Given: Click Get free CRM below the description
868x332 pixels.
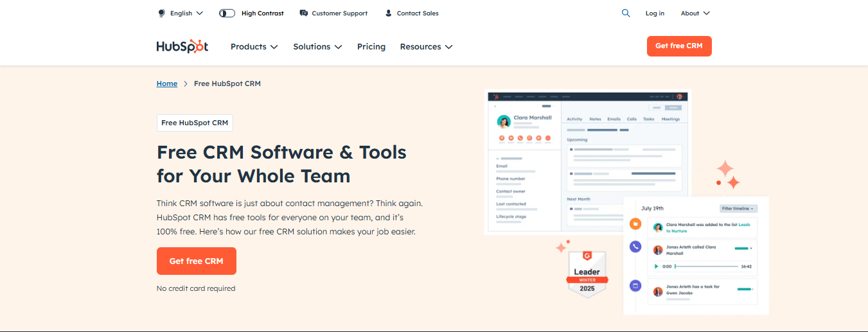Looking at the screenshot, I should [197, 261].
